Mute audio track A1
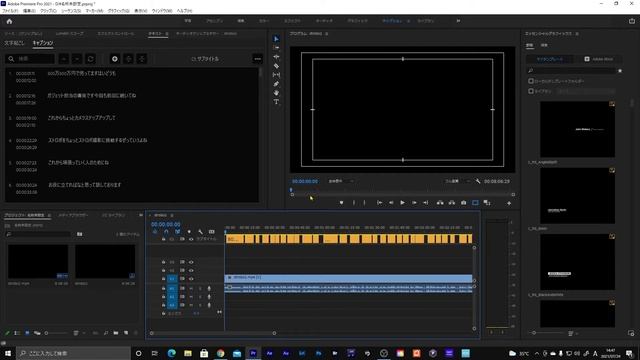This screenshot has height=360, width=640. pyautogui.click(x=191, y=289)
